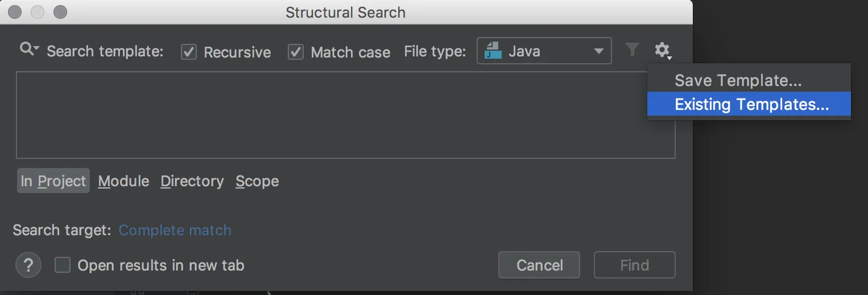Switch scope to Directory
This screenshot has width=868, height=295.
(192, 181)
